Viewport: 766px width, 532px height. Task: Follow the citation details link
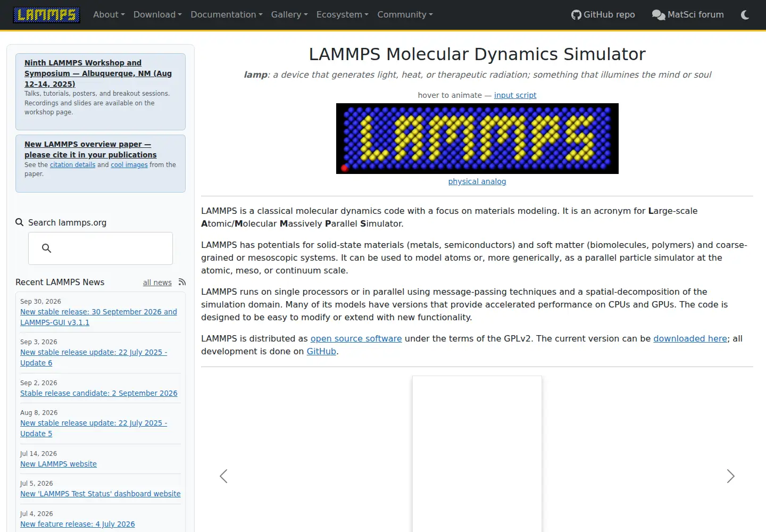72,165
